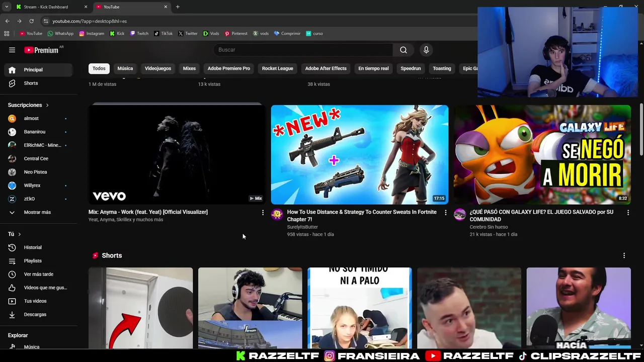The height and width of the screenshot is (362, 644).
Task: Expand Suscripciones section chevron
Action: pyautogui.click(x=47, y=105)
